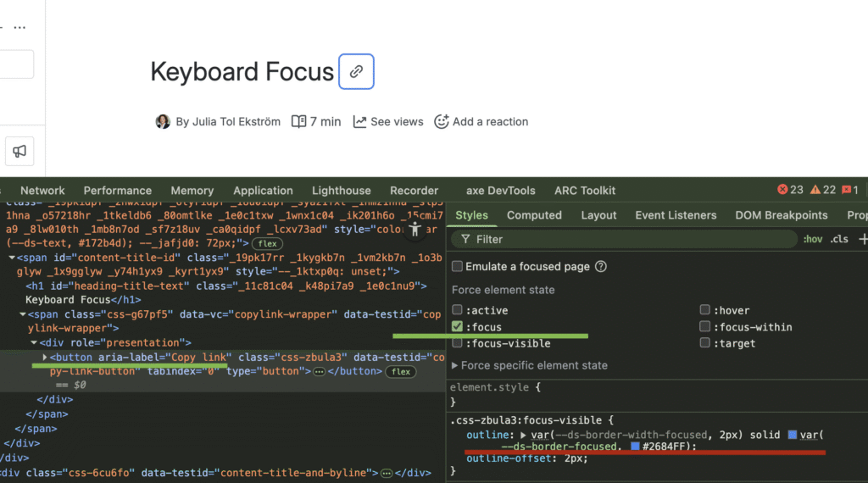This screenshot has height=483, width=868.
Task: Enable the :focus-visible checkbox
Action: [458, 343]
